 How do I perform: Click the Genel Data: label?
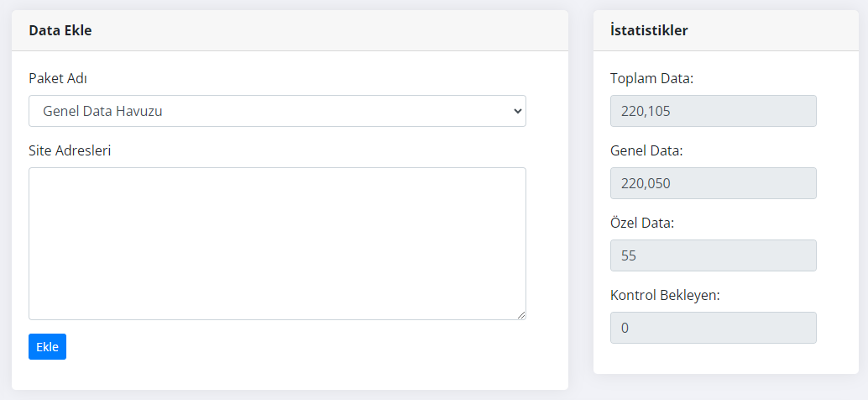point(646,150)
